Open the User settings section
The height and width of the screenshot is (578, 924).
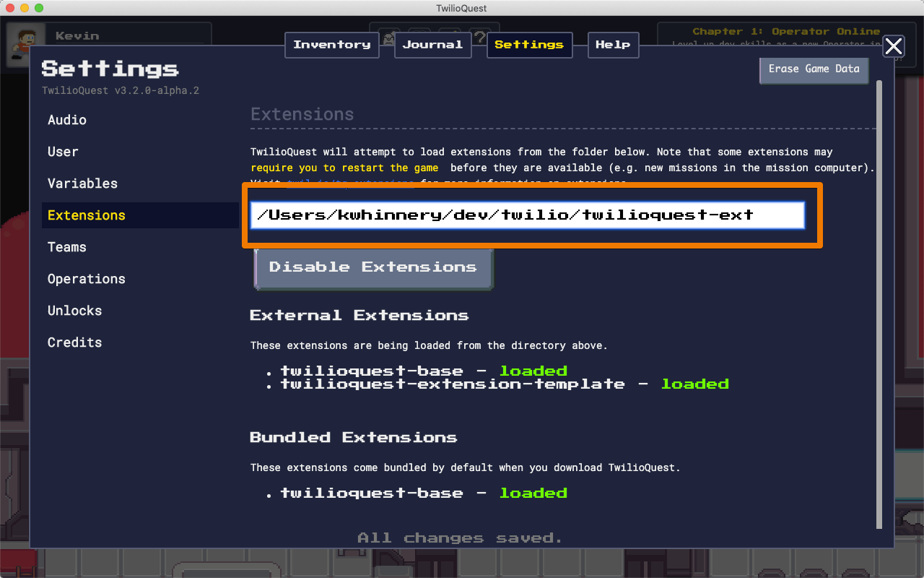(x=62, y=152)
